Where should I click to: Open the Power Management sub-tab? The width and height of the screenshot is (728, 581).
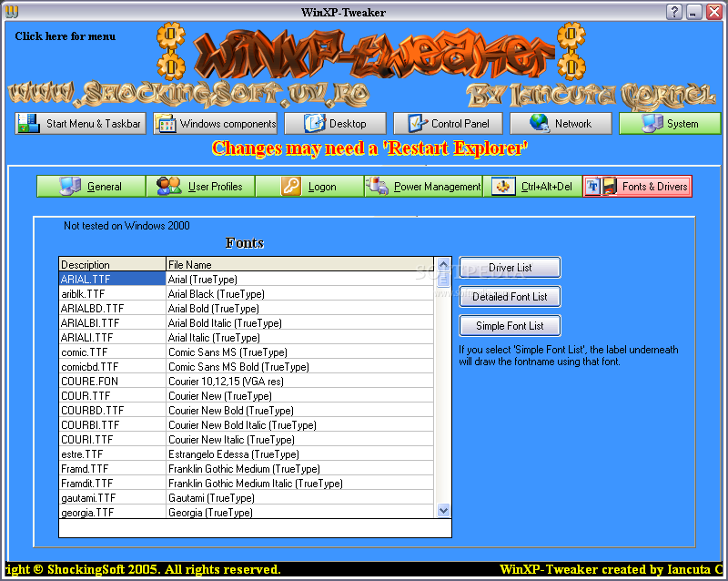(424, 187)
